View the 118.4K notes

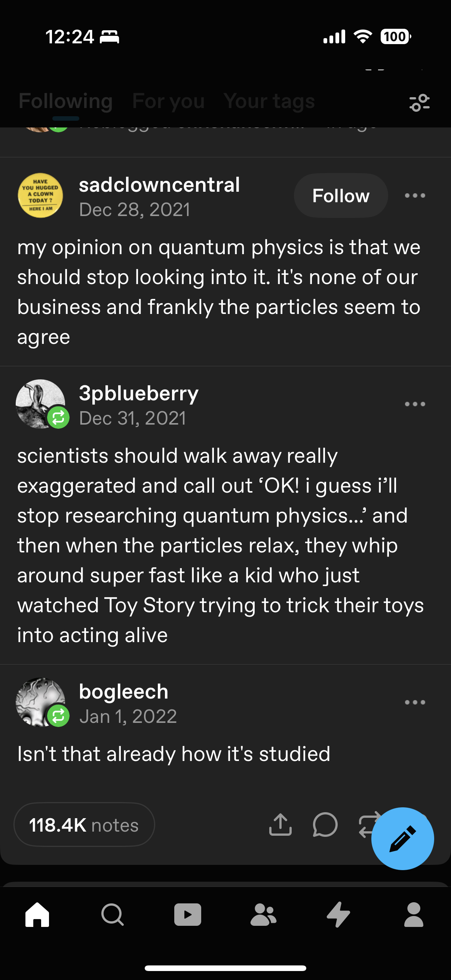[84, 825]
